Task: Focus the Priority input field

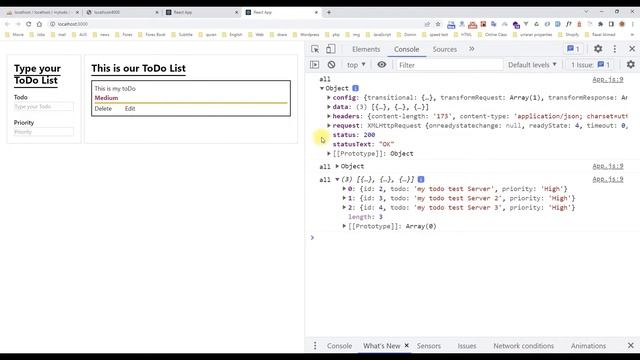Action: (44, 132)
